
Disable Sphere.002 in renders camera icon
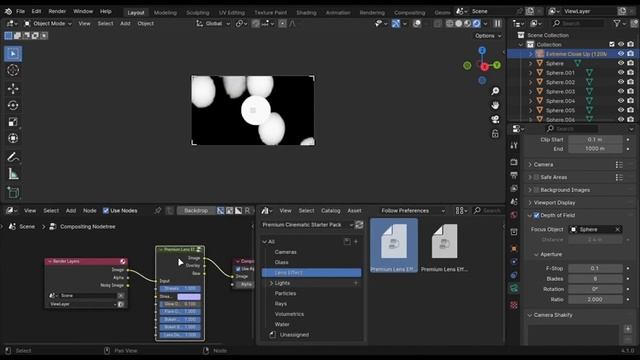click(x=631, y=82)
